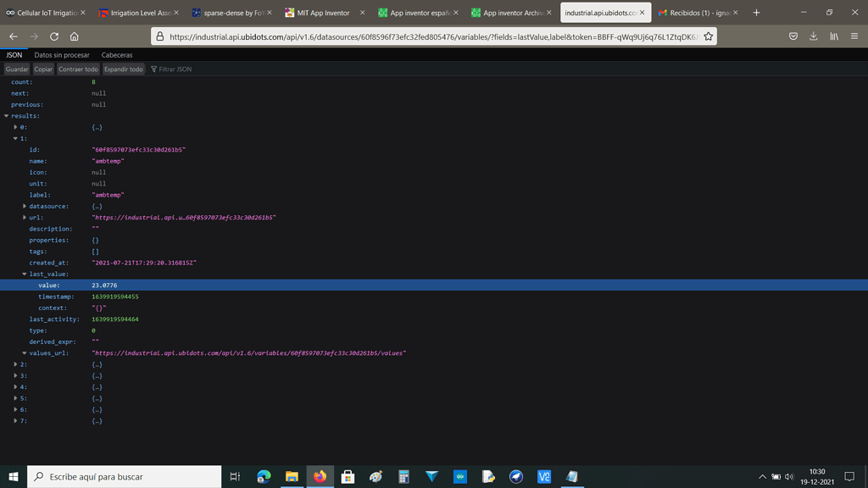Viewport: 868px width, 488px height.
Task: Click the Firefox home icon
Action: 75,36
